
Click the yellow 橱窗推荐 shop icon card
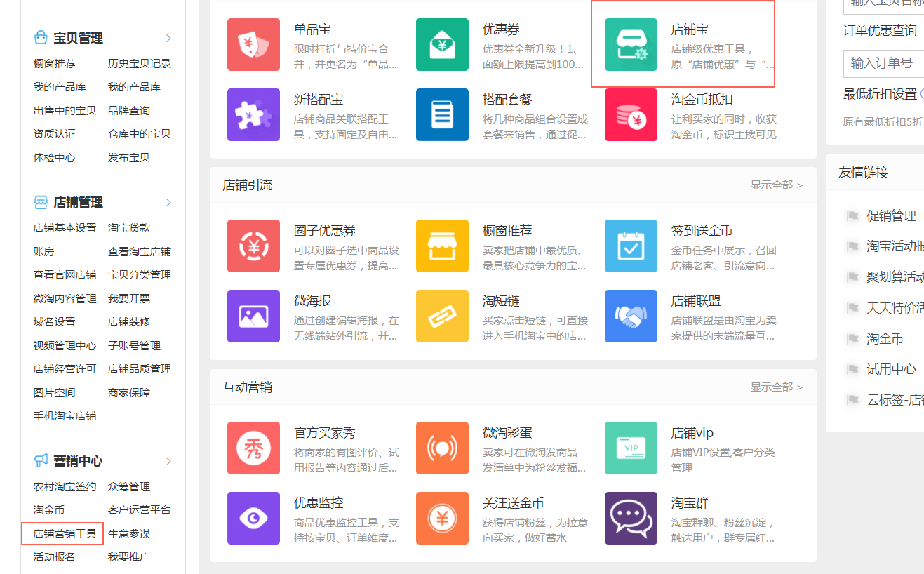(x=442, y=246)
